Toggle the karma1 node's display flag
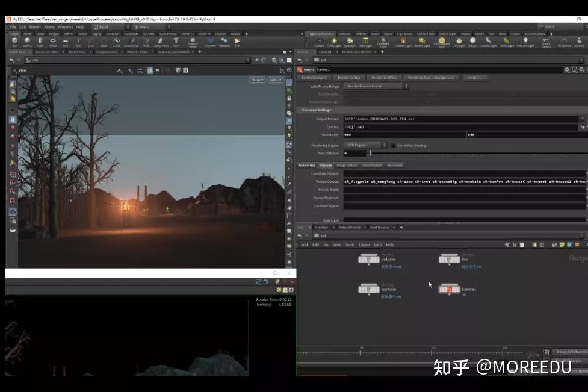588x392 pixels. (x=459, y=290)
